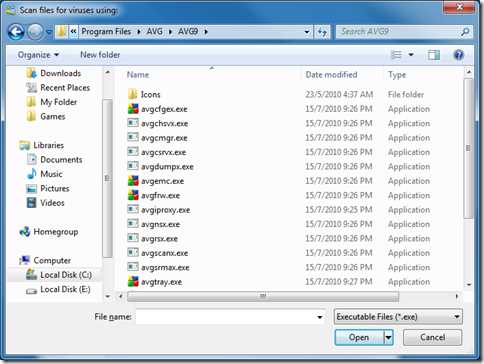Image resolution: width=484 pixels, height=364 pixels.
Task: Click the horizontal scrollbar thumb
Action: click(x=263, y=296)
